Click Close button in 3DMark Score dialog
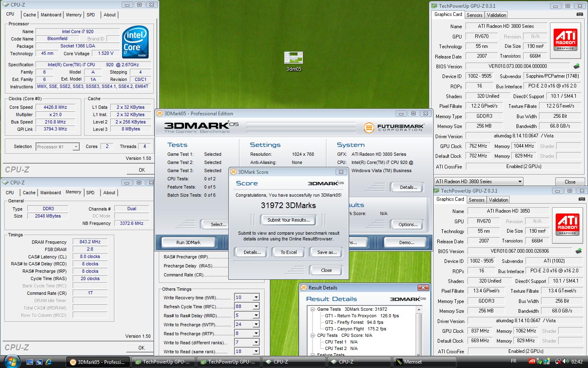Screen dimensions: 588x368 pos(326,270)
